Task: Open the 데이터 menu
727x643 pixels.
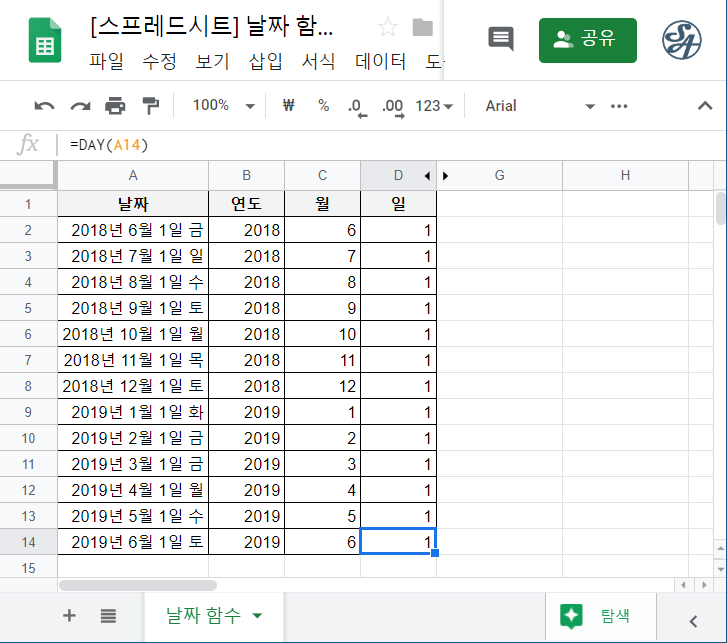Action: pos(381,62)
